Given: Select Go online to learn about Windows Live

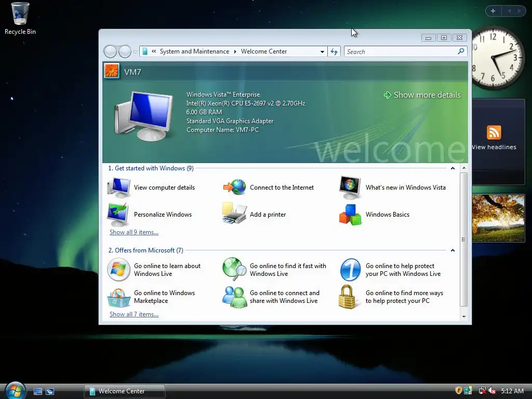Looking at the screenshot, I should tap(154, 270).
